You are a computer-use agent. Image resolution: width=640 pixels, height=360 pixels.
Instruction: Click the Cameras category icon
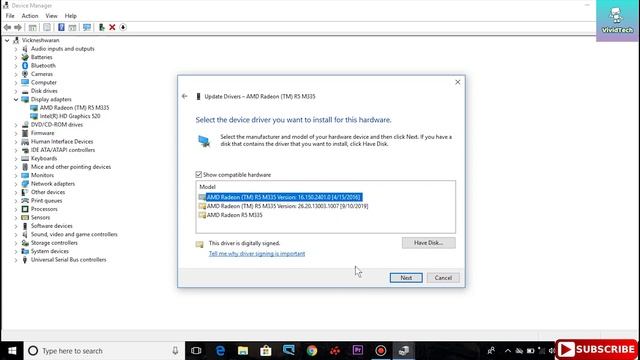(x=25, y=74)
